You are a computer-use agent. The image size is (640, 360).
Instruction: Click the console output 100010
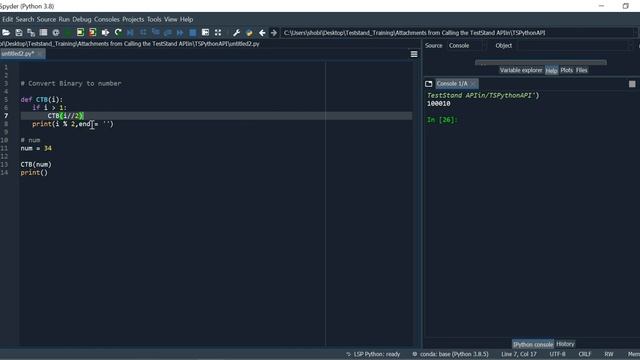(438, 104)
